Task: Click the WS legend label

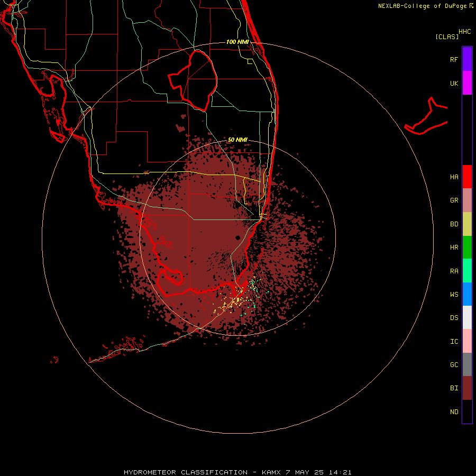Action: 454,294
